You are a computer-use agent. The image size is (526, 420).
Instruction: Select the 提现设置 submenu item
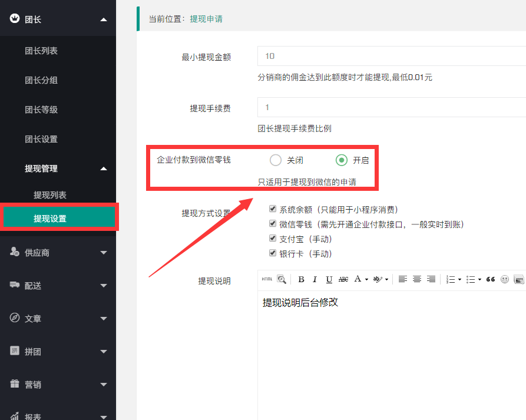pyautogui.click(x=59, y=217)
